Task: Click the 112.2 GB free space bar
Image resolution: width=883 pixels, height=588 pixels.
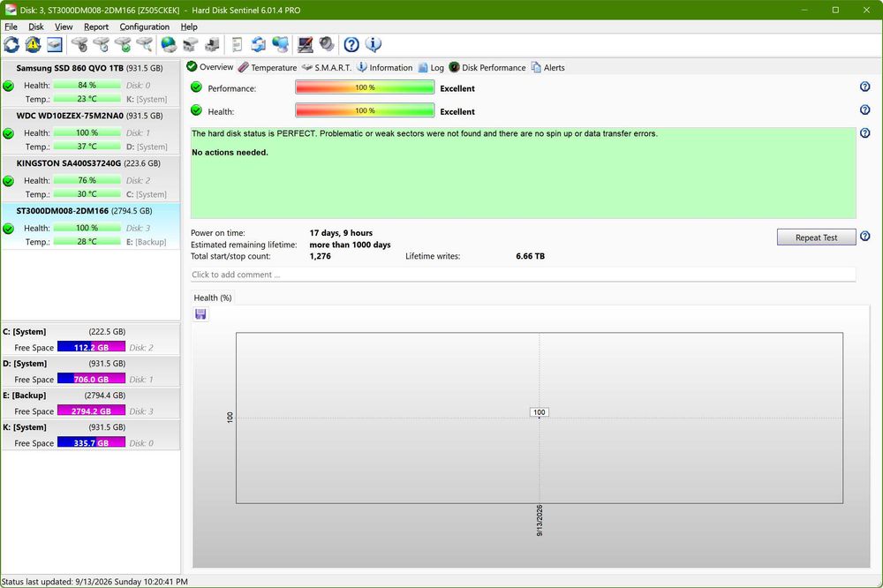Action: 91,347
